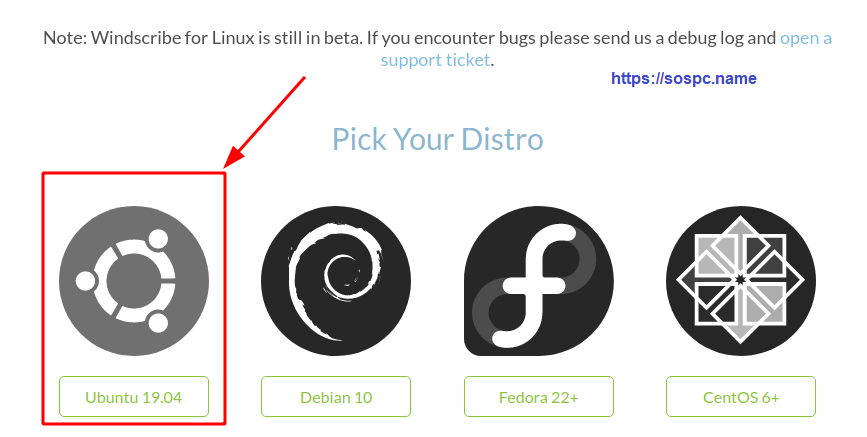Image resolution: width=867 pixels, height=437 pixels.
Task: Select the Debian swirl logo
Action: point(336,280)
